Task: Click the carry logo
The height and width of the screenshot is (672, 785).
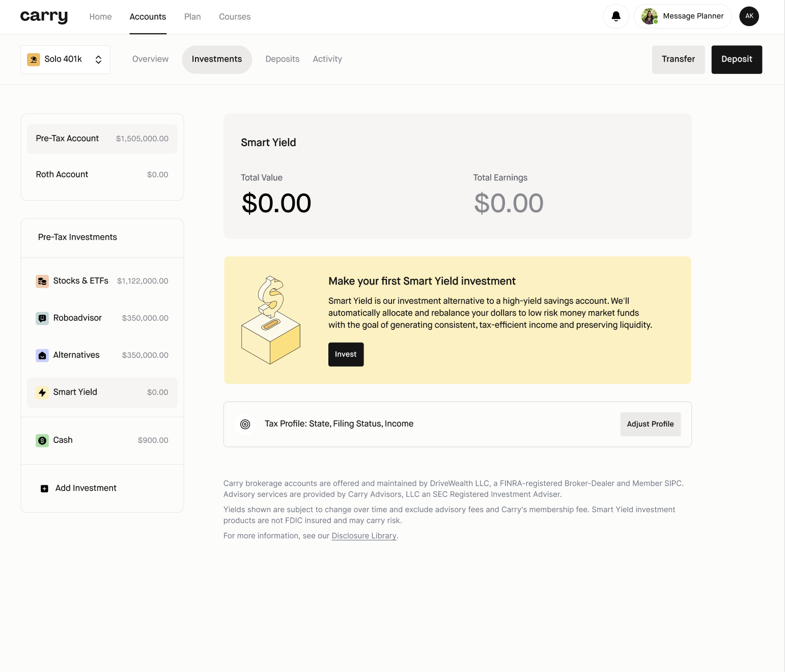Action: coord(44,16)
